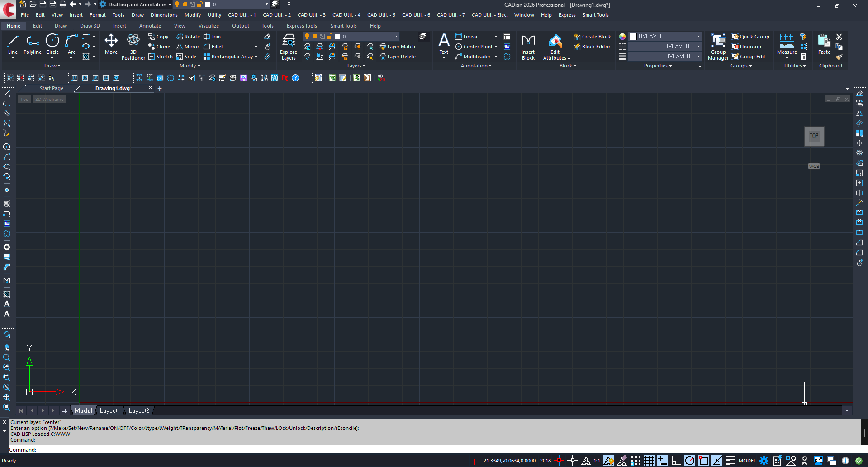The image size is (868, 467).
Task: Expand the Rectangular Array dropdown arrow
Action: (256, 57)
